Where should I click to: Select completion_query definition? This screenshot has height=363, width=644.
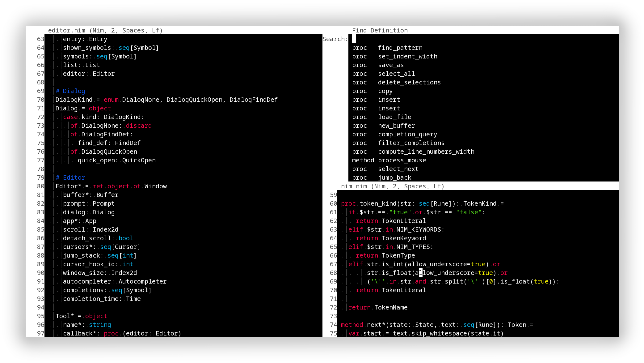pyautogui.click(x=407, y=134)
